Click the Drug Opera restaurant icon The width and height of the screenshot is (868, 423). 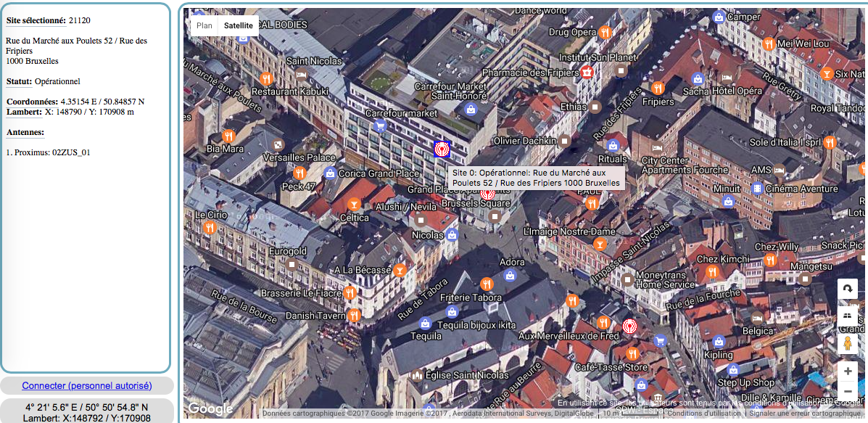(x=605, y=32)
